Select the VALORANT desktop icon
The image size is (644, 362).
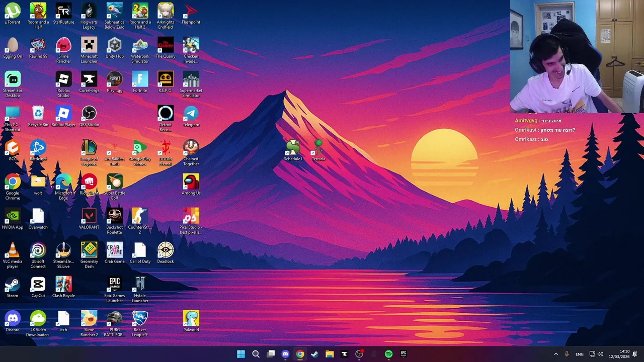click(89, 219)
